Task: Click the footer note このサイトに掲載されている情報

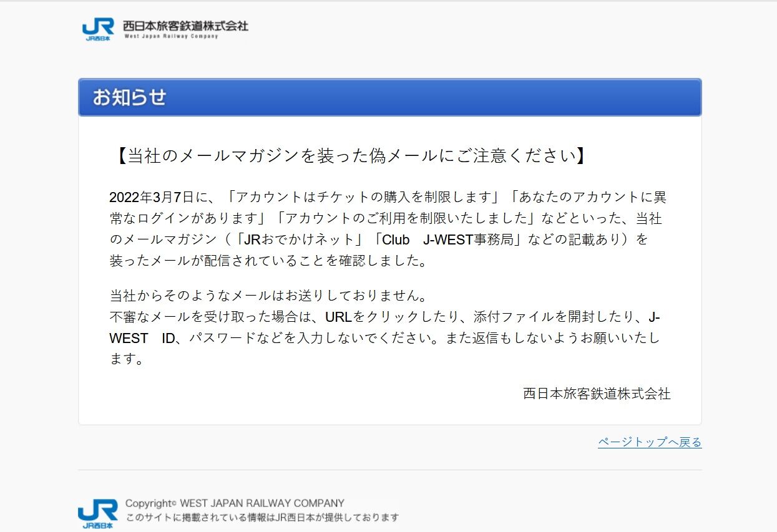Action: pyautogui.click(x=262, y=517)
